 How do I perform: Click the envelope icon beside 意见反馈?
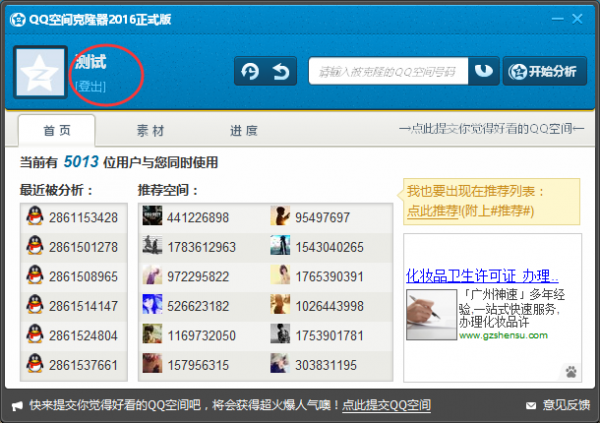point(531,405)
